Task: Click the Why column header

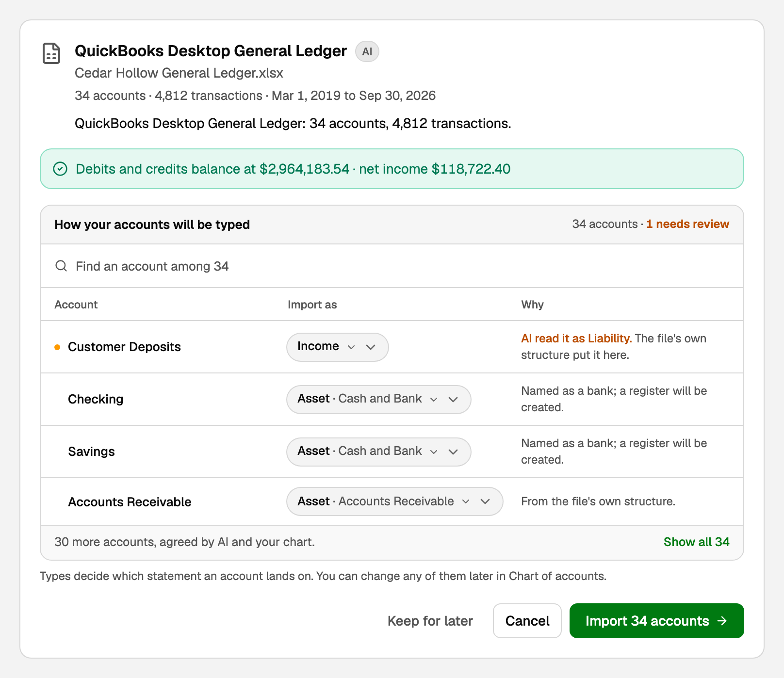Action: tap(532, 305)
